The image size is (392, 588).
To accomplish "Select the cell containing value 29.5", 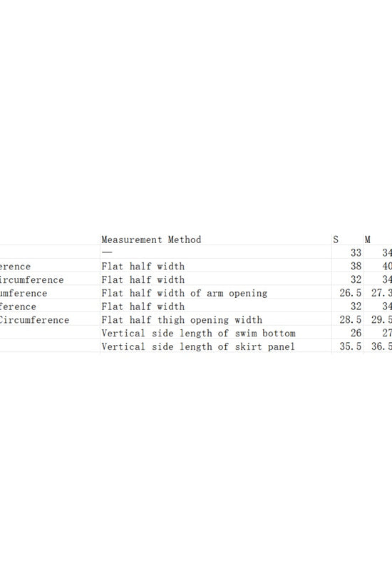I will pos(381,320).
